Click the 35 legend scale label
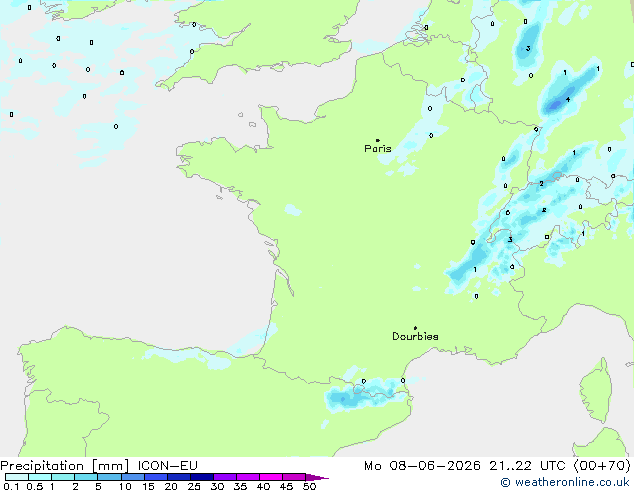The image size is (634, 490). [240, 486]
